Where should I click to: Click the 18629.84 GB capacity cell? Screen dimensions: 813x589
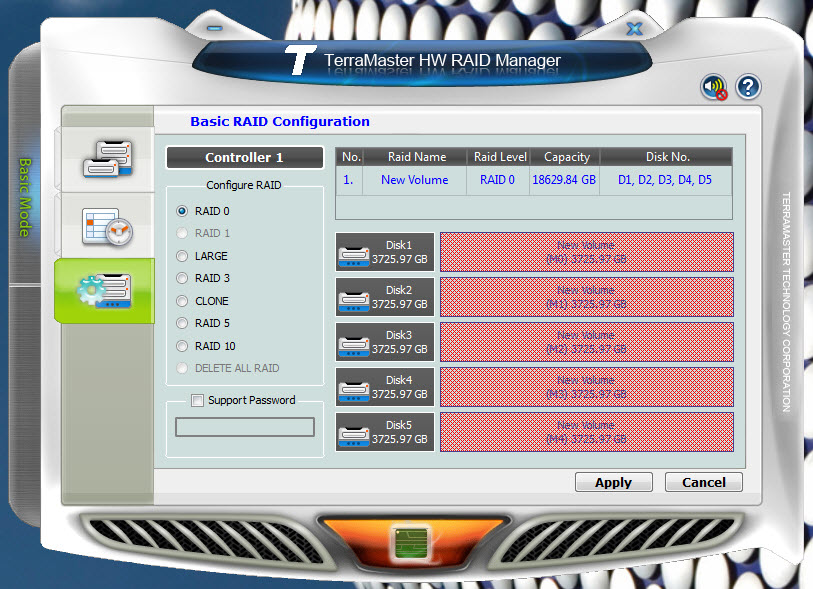564,180
